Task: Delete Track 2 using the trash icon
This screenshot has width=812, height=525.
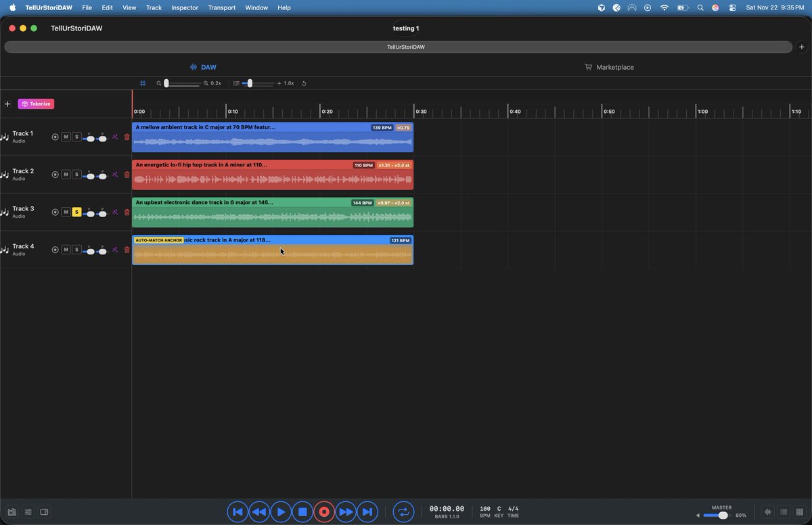Action: [x=127, y=174]
